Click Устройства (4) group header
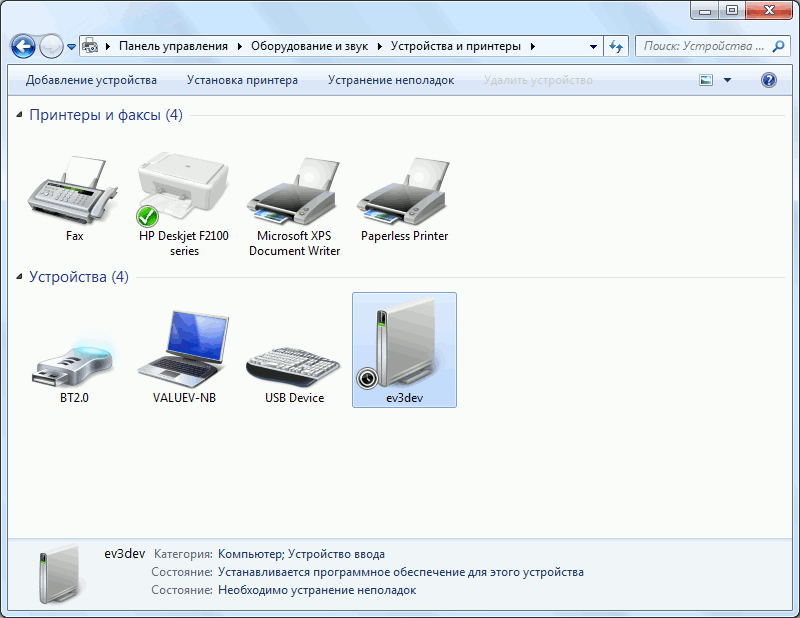Image resolution: width=800 pixels, height=618 pixels. (79, 277)
